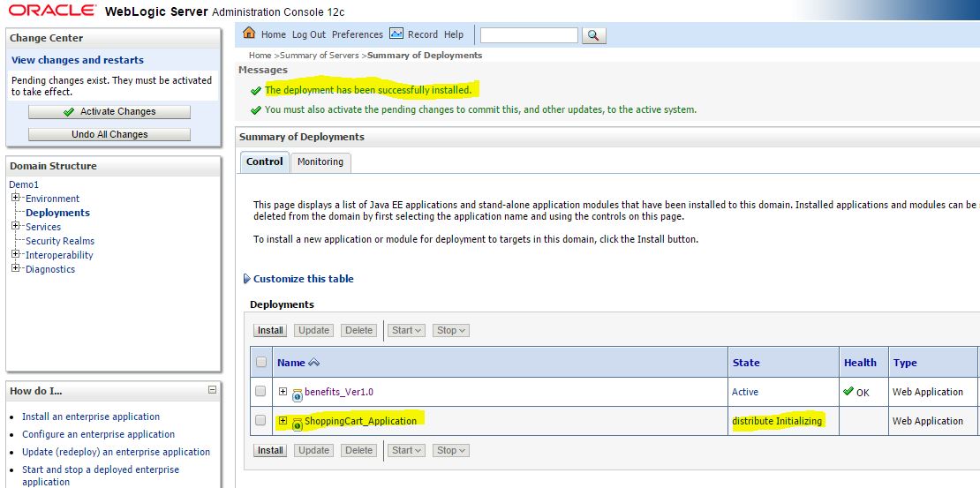
Task: Switch to the Control tab
Action: (x=264, y=161)
